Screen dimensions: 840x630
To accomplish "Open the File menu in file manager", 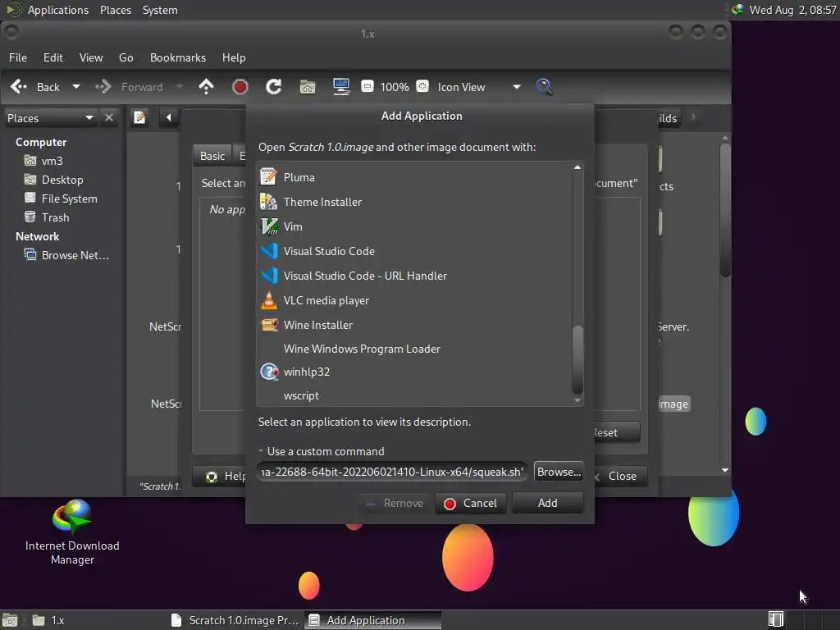I will pos(18,57).
